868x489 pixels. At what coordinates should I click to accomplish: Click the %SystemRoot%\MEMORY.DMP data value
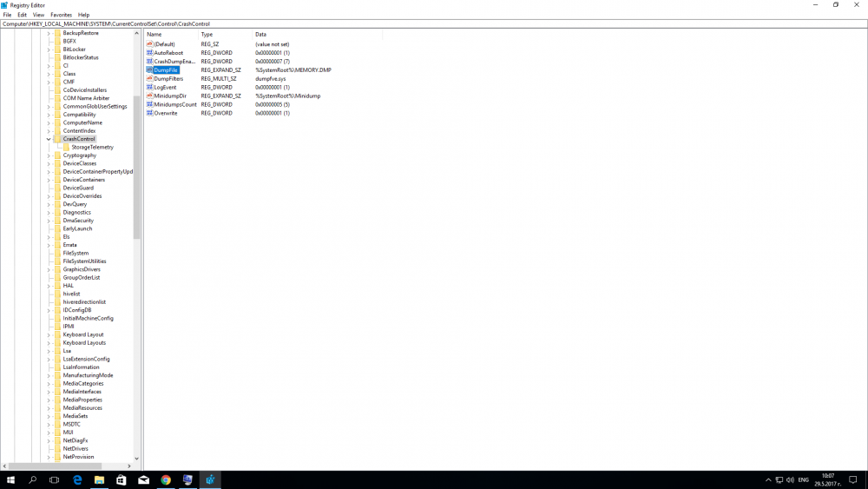click(x=293, y=70)
